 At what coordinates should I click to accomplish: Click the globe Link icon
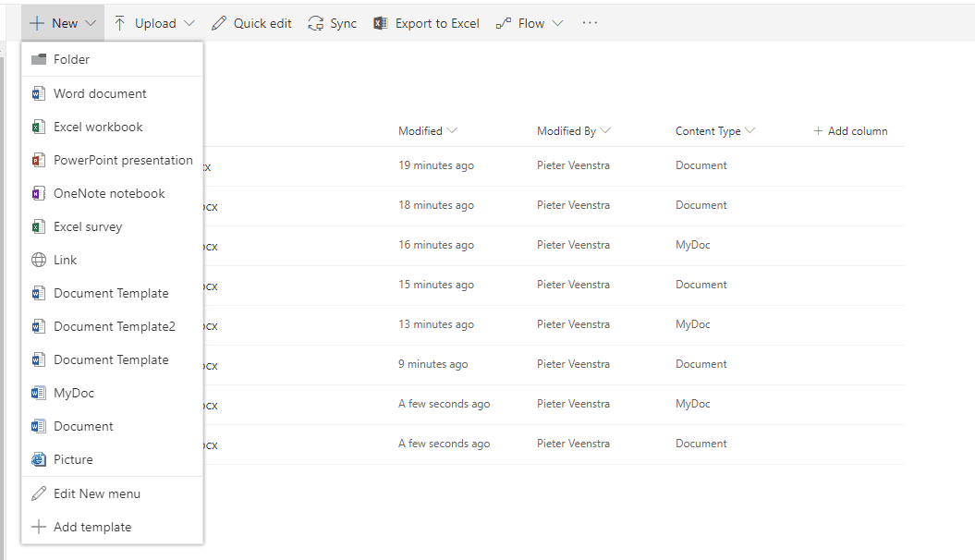coord(39,260)
